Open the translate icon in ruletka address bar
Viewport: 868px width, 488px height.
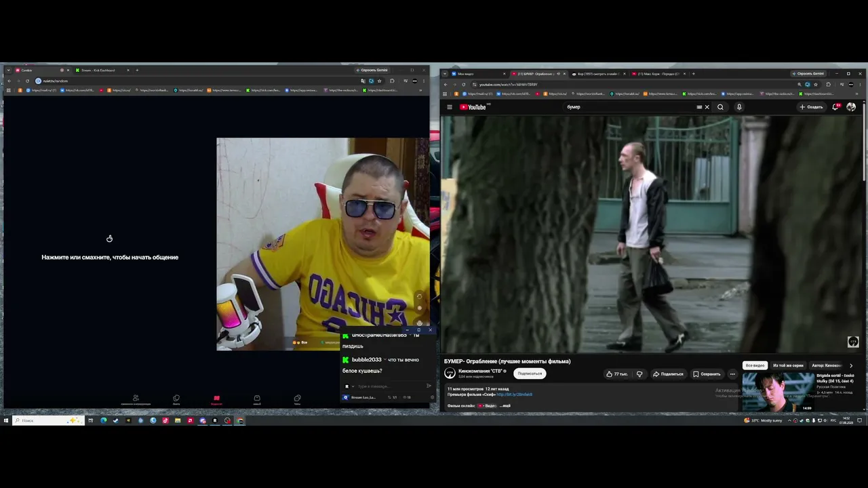click(x=363, y=81)
